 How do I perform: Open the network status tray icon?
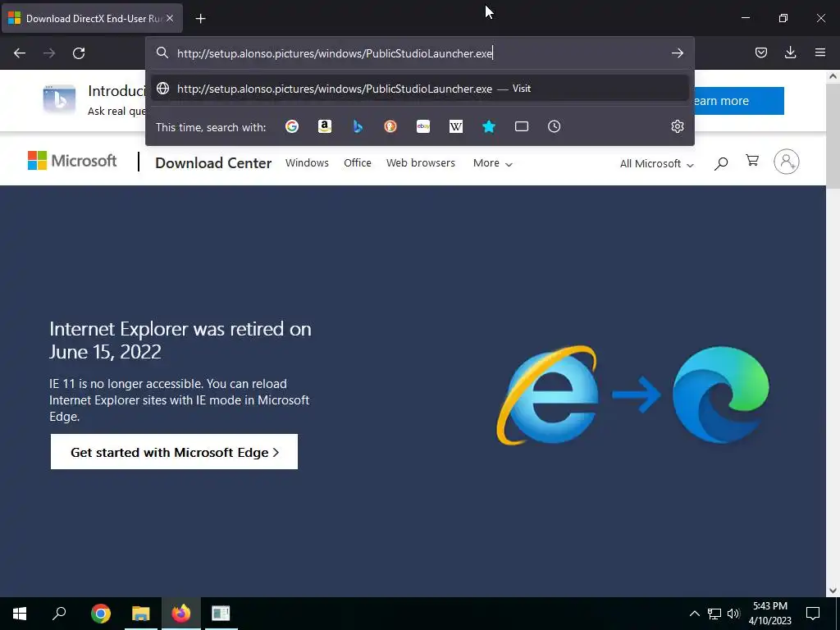click(x=714, y=614)
